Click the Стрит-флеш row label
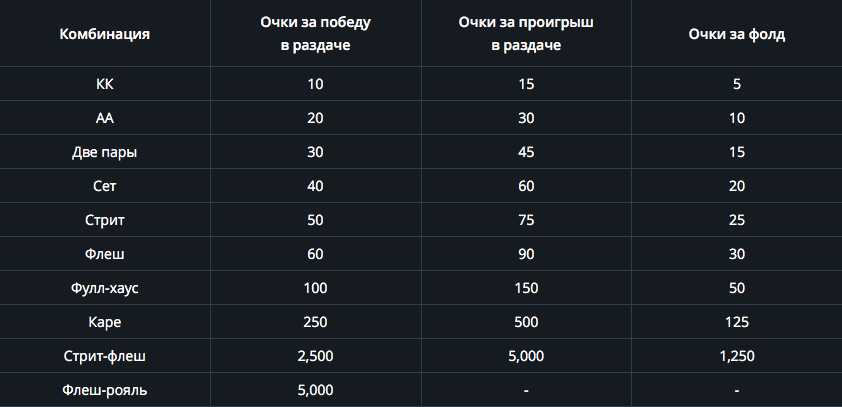842x407 pixels. point(105,356)
